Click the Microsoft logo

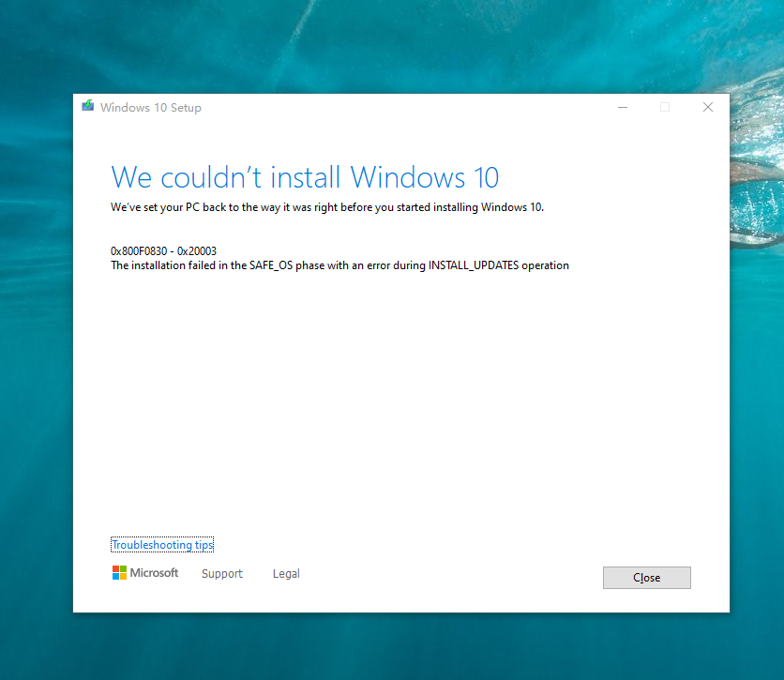(145, 573)
